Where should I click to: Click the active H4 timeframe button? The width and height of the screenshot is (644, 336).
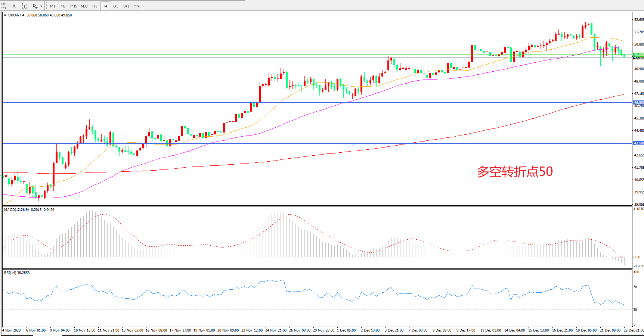tap(105, 6)
